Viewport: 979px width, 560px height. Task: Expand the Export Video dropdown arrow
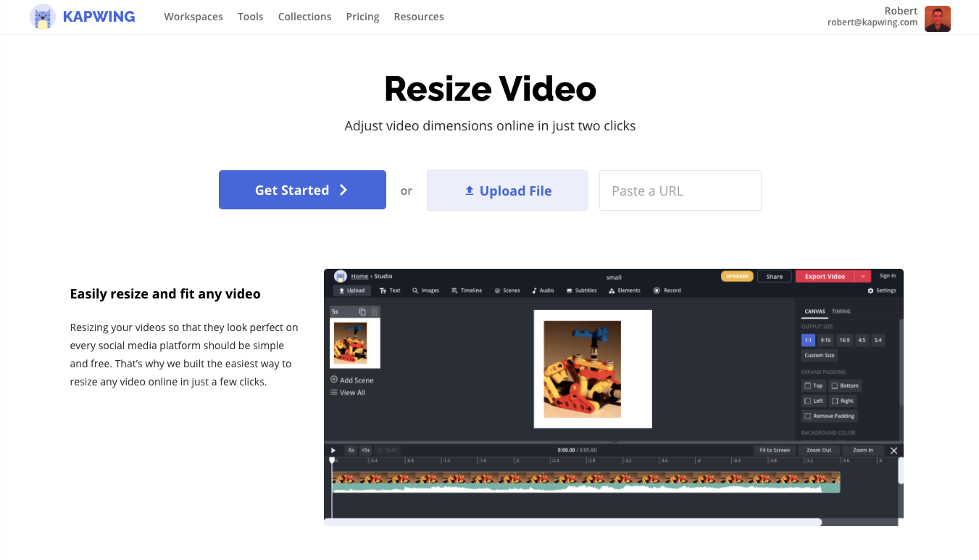862,276
